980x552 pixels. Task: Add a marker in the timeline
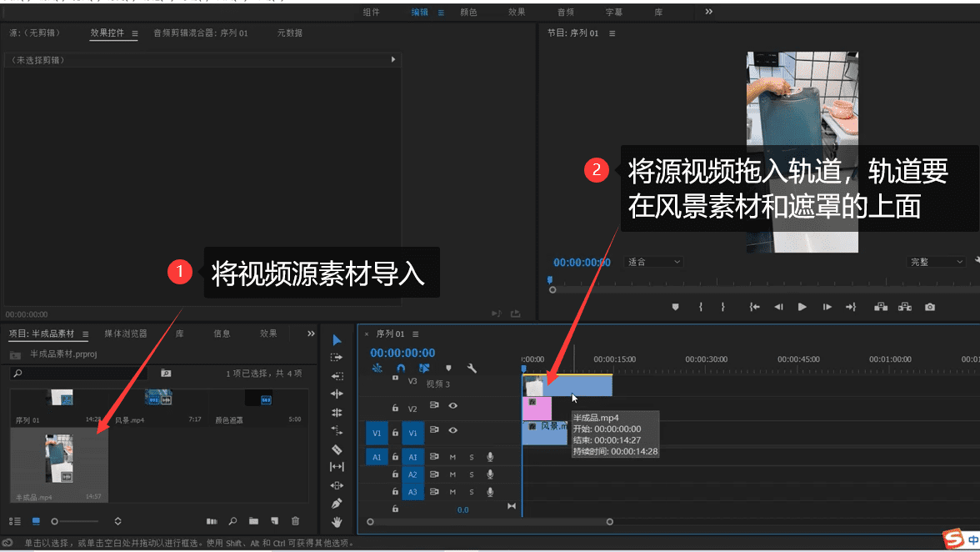[x=448, y=369]
